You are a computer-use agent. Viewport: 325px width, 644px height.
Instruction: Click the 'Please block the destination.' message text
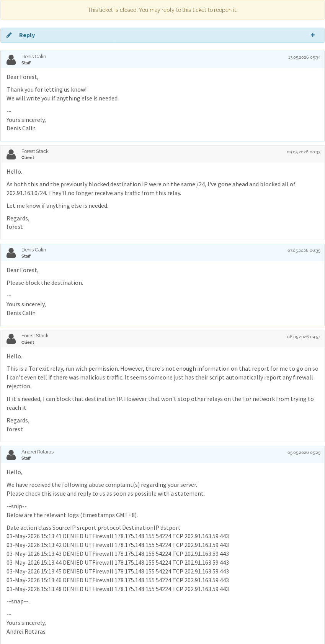tap(45, 283)
